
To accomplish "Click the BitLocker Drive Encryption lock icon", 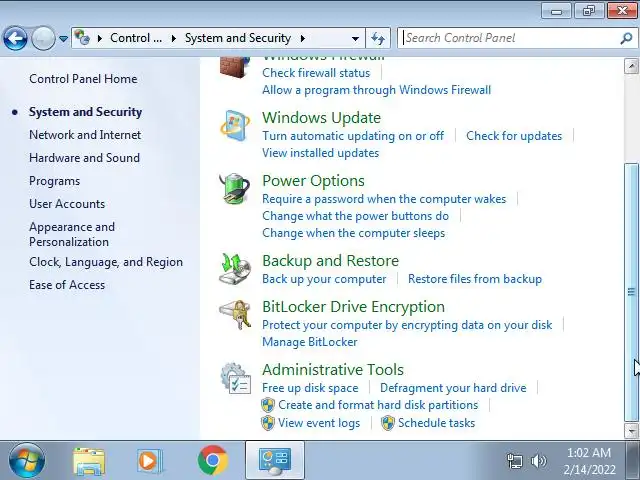I will 235,314.
